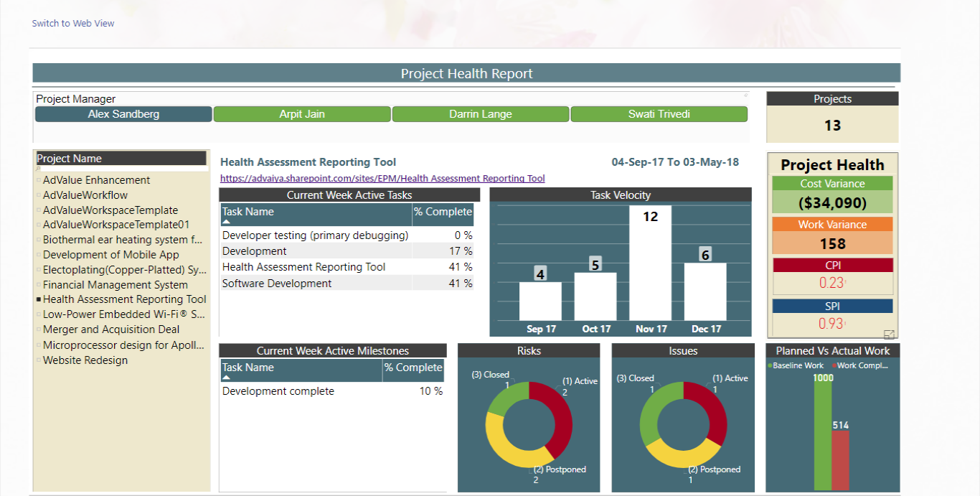Viewport: 980px width, 496px height.
Task: Select AdValue Enhancement project checkbox
Action: click(x=39, y=180)
